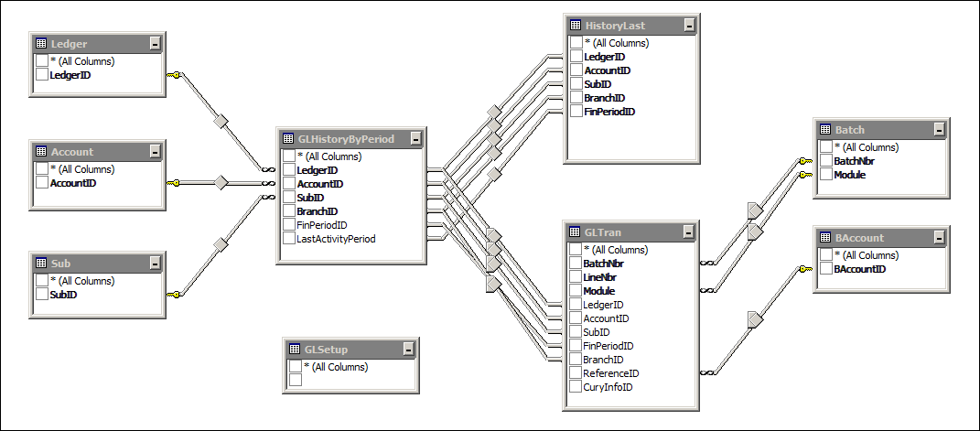
Task: Click the Account table grid icon
Action: click(41, 152)
